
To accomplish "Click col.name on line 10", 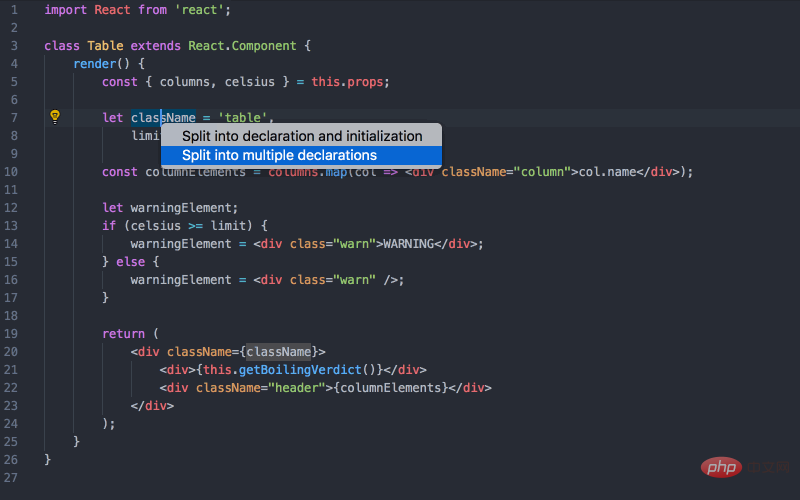I will [x=607, y=172].
